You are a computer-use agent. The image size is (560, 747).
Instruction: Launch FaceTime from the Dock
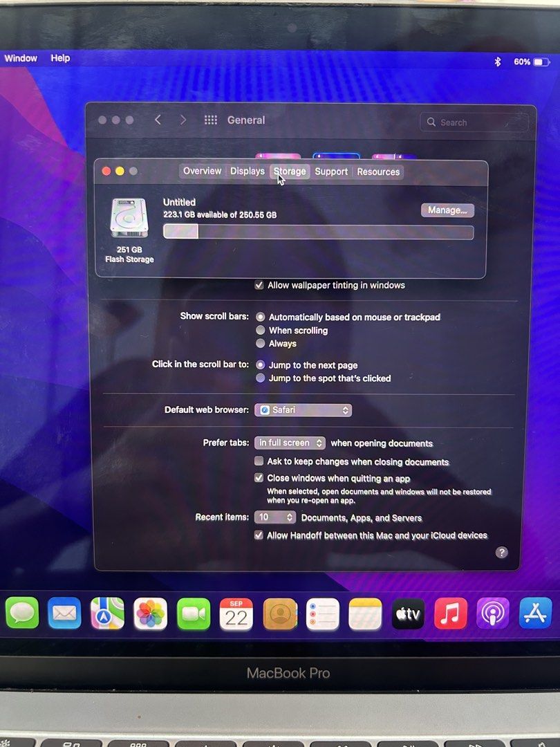(194, 614)
